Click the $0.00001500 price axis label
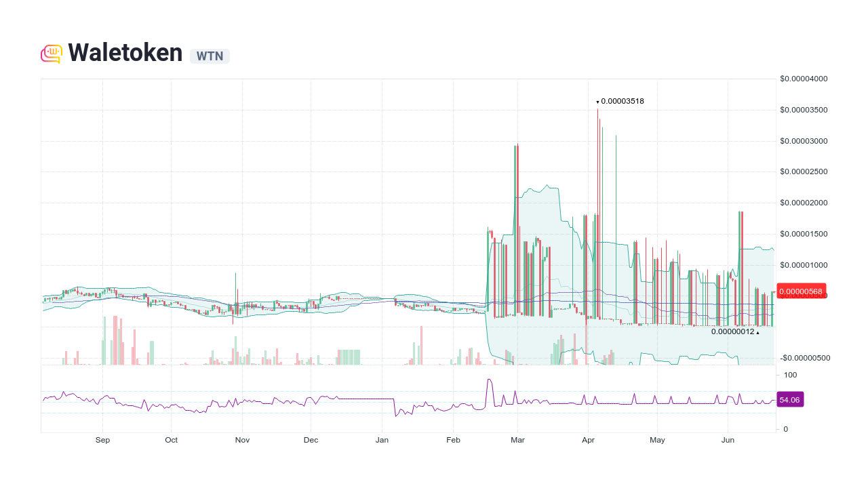Screen dimensions: 868x488 804,234
